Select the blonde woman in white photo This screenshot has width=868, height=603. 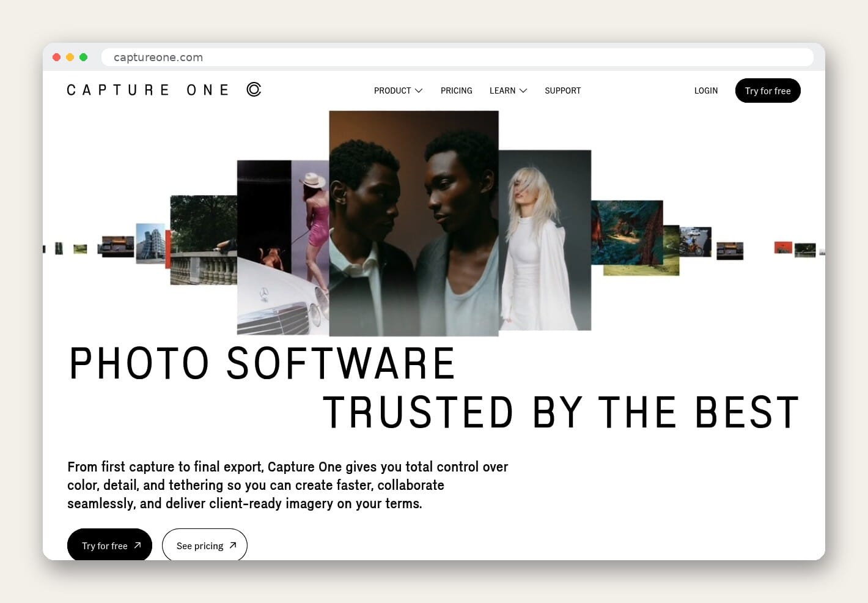pos(545,240)
